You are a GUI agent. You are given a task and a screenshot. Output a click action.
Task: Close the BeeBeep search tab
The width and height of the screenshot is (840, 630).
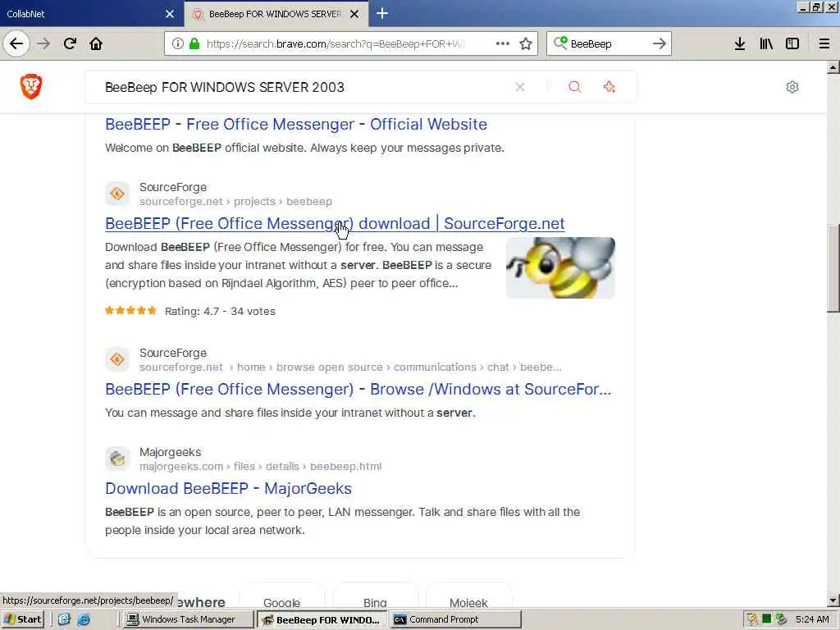(x=354, y=14)
